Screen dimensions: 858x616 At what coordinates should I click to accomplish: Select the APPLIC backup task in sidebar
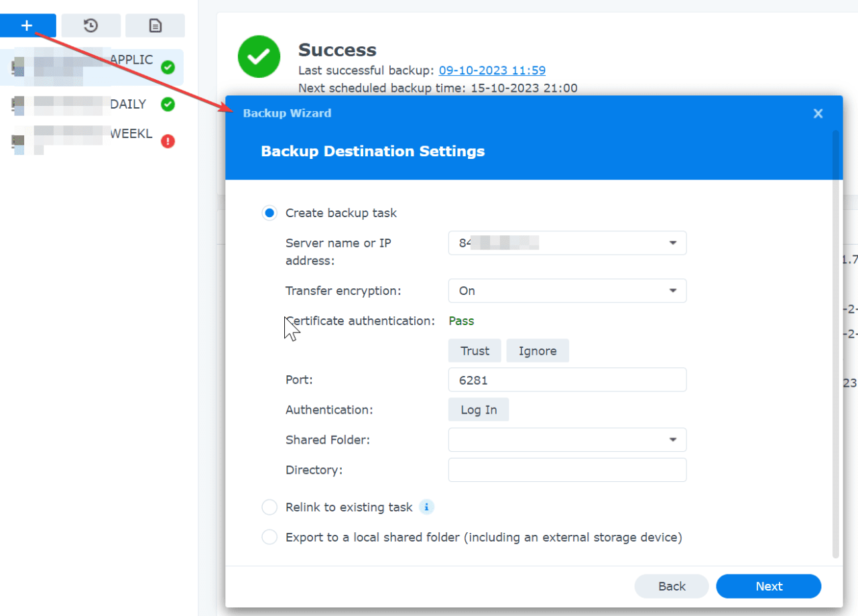pyautogui.click(x=92, y=67)
